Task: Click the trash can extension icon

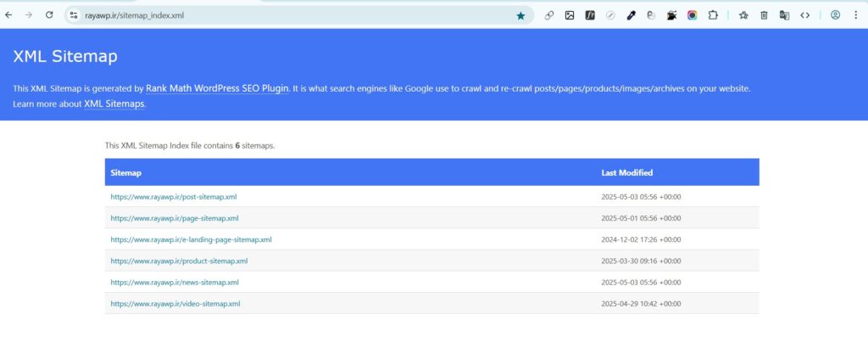Action: click(x=764, y=15)
